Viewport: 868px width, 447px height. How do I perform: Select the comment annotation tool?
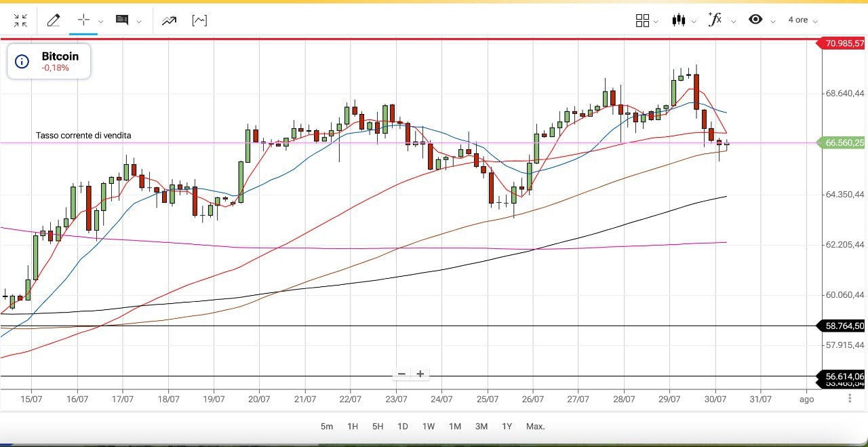122,20
